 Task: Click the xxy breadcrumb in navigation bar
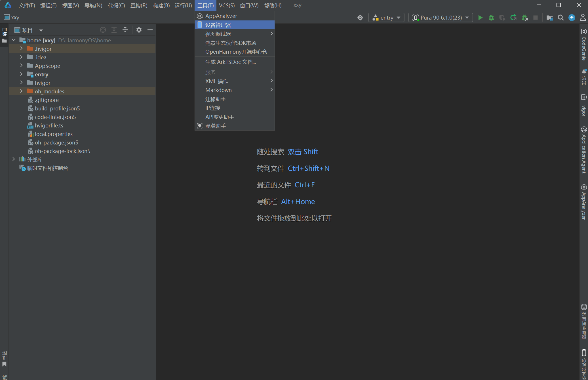click(12, 17)
